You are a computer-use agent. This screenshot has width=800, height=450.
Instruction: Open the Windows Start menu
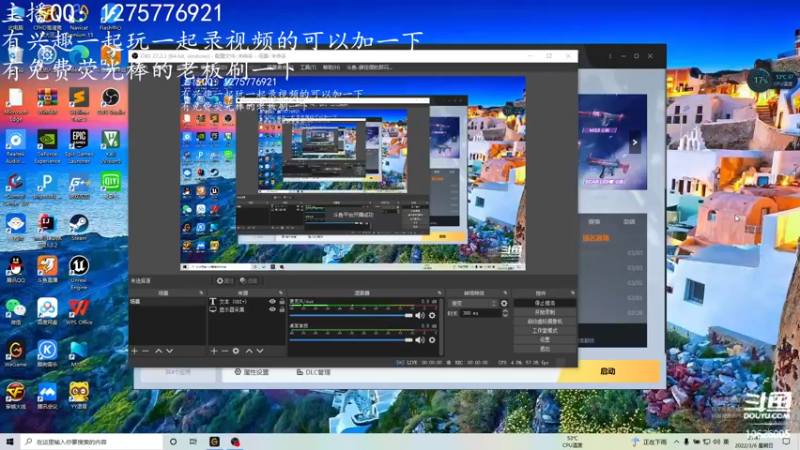point(9,442)
